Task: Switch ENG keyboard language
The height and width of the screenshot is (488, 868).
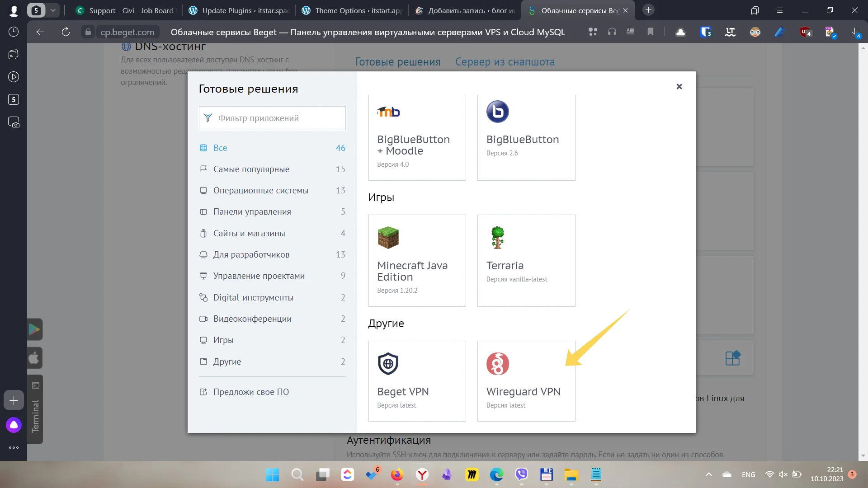Action: [x=748, y=474]
